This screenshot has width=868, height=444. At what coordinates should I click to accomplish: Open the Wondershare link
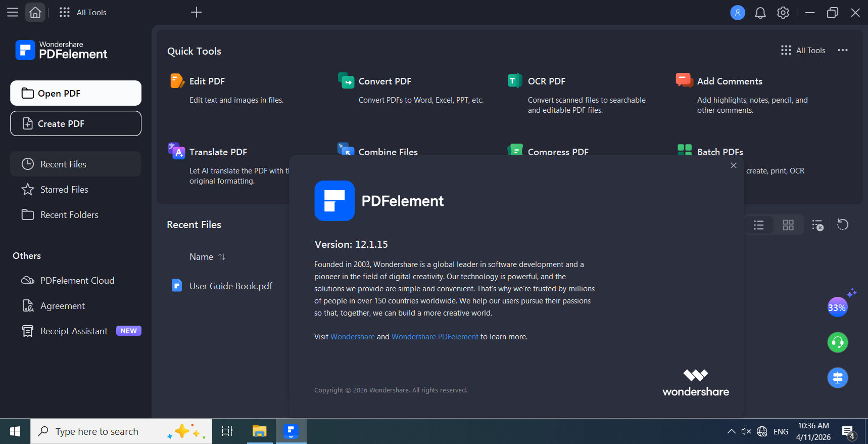coord(353,337)
